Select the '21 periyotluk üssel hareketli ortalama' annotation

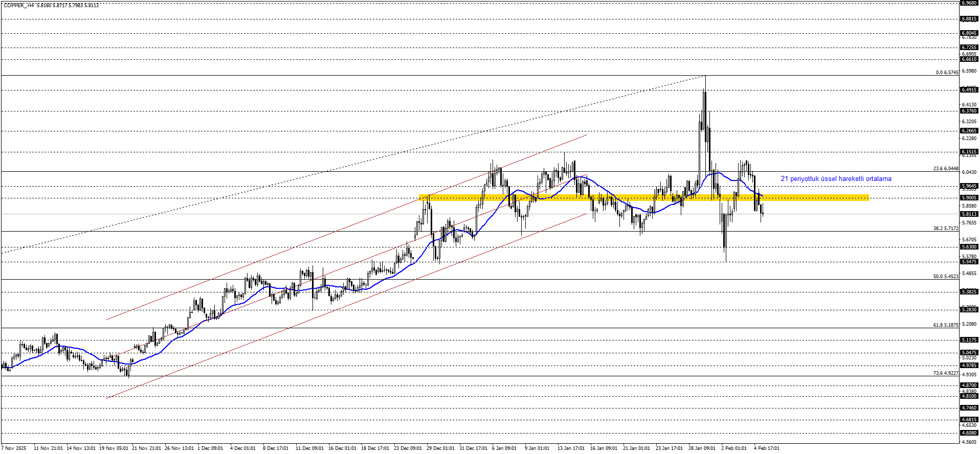836,179
